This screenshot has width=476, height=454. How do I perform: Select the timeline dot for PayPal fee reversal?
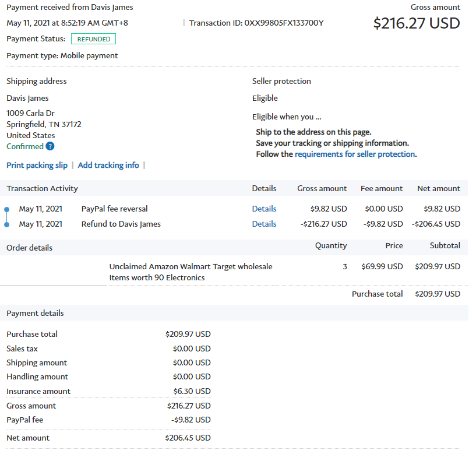point(6,209)
